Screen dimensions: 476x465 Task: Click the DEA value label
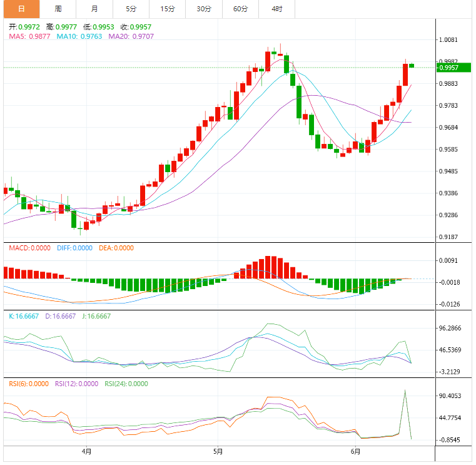click(x=116, y=248)
